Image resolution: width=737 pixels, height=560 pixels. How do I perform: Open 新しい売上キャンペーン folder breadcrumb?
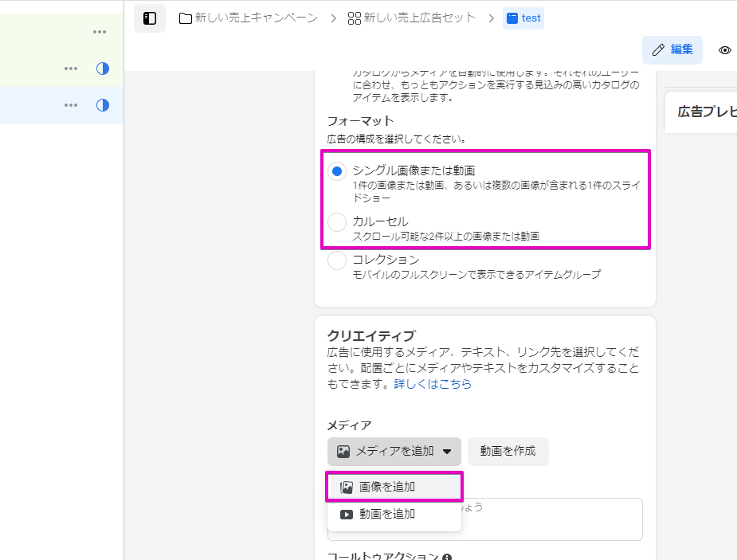point(248,18)
